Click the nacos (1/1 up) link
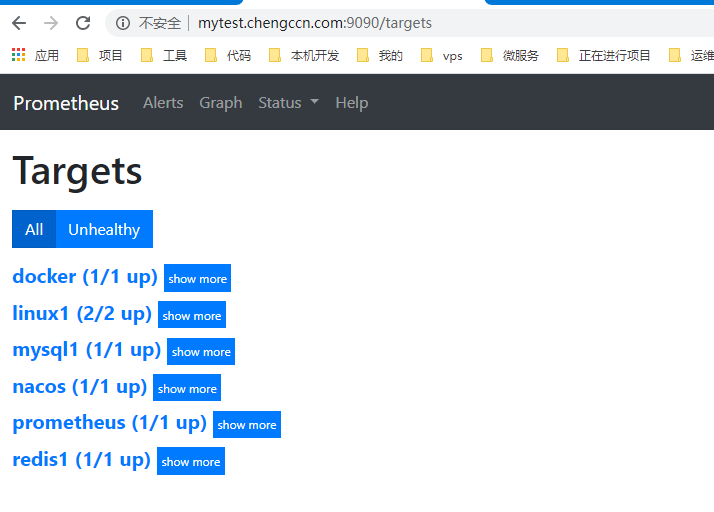The height and width of the screenshot is (512, 714). pos(80,387)
